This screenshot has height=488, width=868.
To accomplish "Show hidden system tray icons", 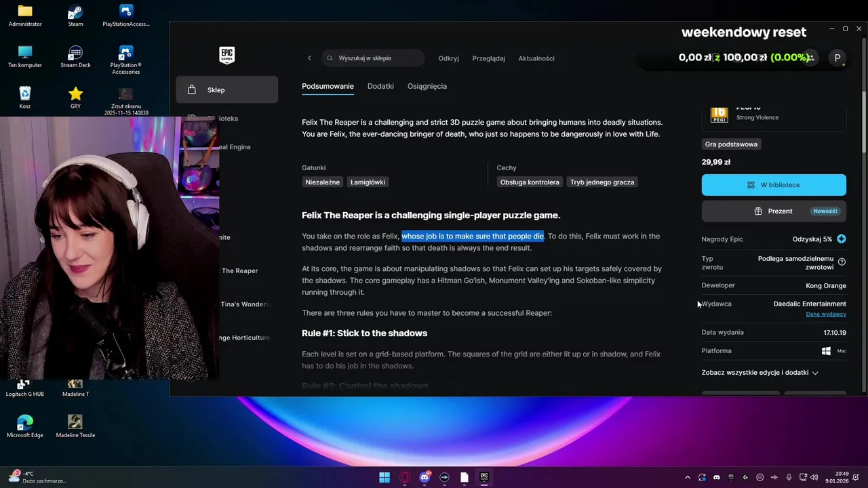I will pyautogui.click(x=688, y=477).
